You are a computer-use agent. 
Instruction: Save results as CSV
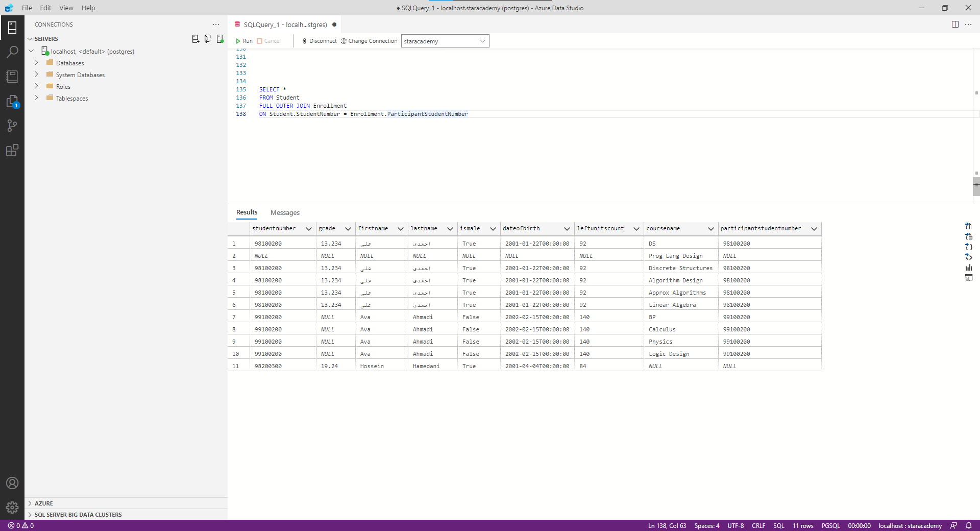point(968,226)
